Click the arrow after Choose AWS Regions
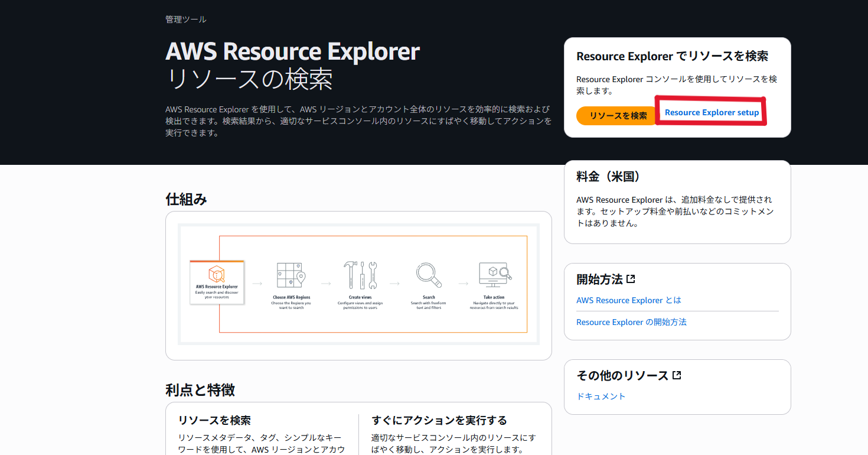This screenshot has height=455, width=868. [327, 282]
